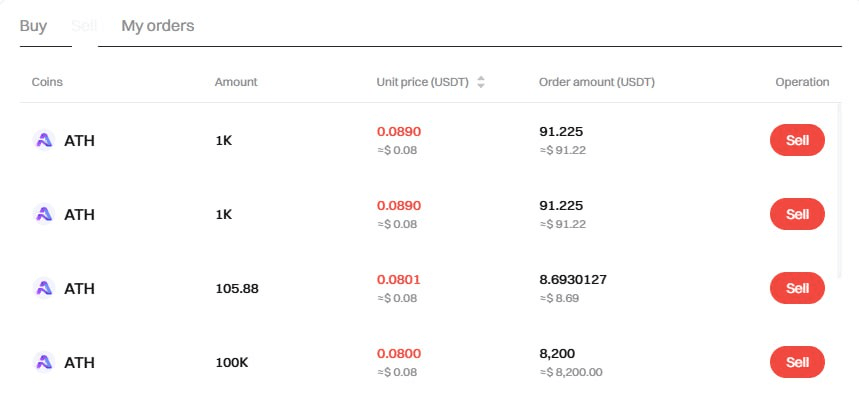The height and width of the screenshot is (398, 859).
Task: Click the Unit price (USDT) column header
Action: (422, 82)
